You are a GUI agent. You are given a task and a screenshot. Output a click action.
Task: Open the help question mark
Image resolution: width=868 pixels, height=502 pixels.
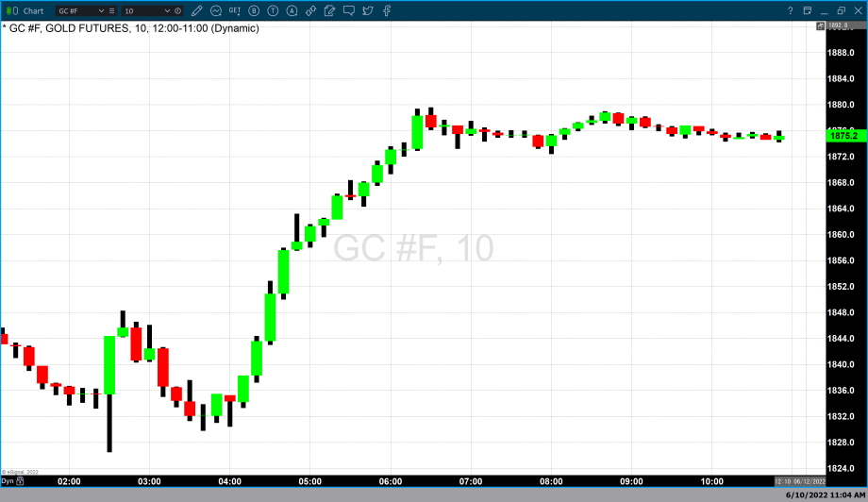coord(791,10)
